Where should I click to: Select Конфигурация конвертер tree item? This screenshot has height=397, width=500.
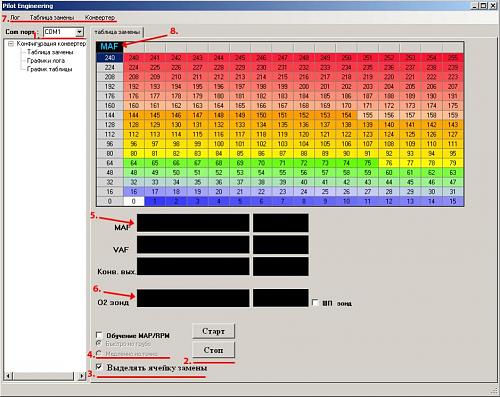(x=51, y=44)
